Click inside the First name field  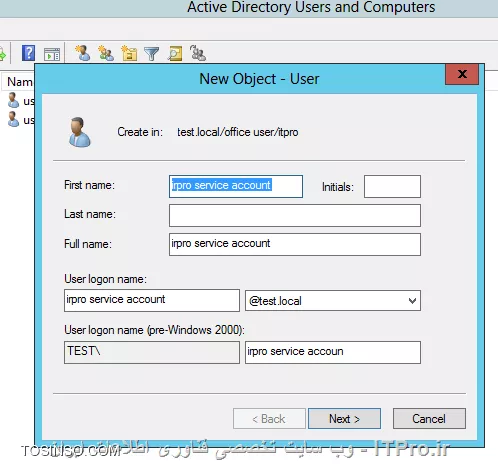point(236,186)
